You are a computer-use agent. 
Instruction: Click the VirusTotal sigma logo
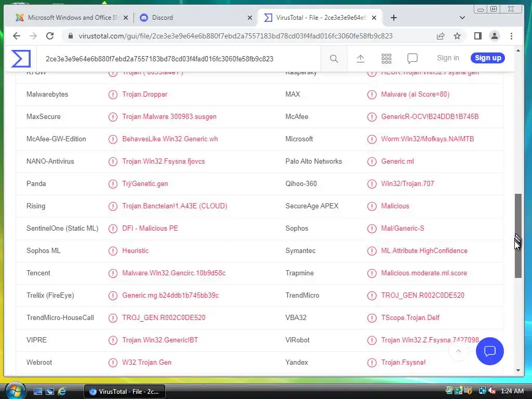[21, 59]
